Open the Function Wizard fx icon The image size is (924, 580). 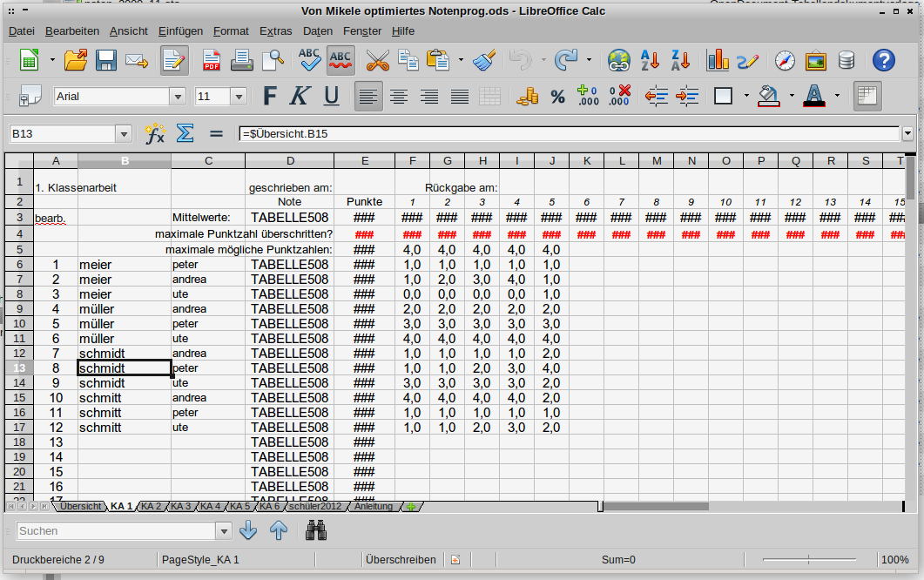click(155, 134)
